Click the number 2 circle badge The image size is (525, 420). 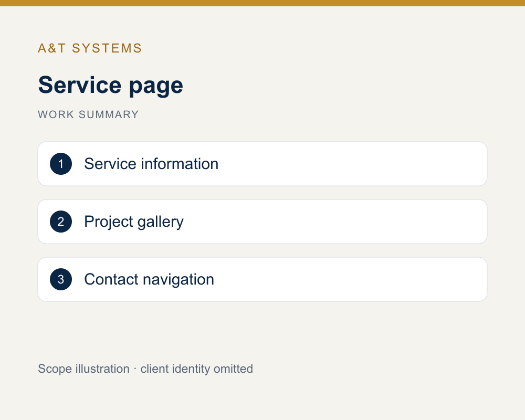tap(61, 222)
